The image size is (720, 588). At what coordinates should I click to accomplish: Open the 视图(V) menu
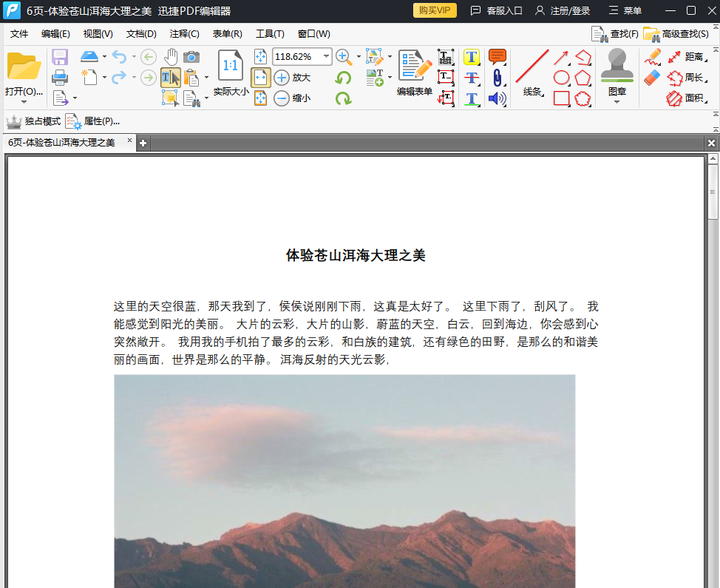(98, 34)
